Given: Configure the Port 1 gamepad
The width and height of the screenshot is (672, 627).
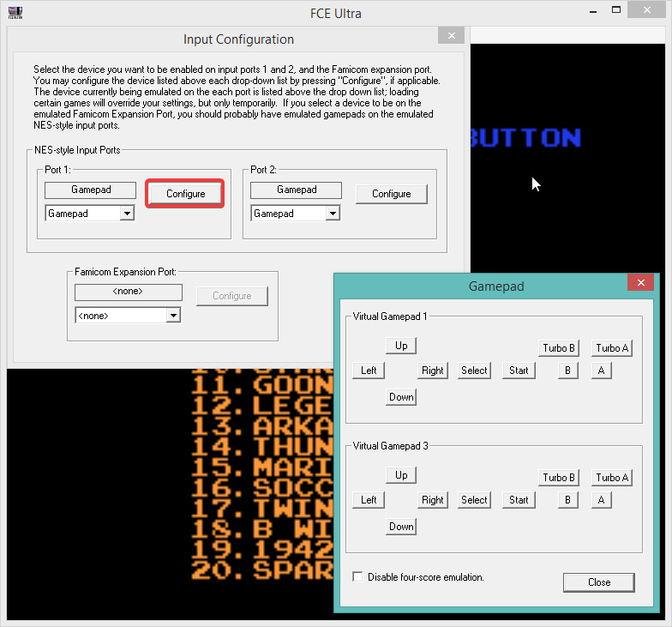Looking at the screenshot, I should pyautogui.click(x=185, y=194).
